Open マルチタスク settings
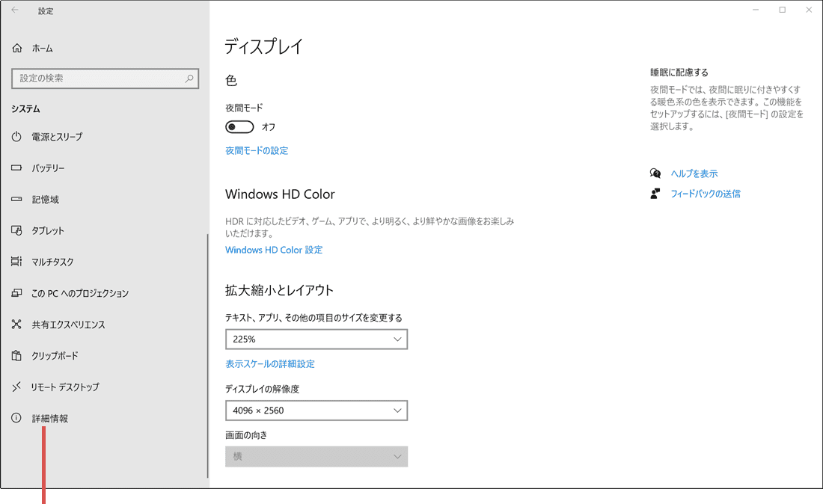 coord(52,262)
